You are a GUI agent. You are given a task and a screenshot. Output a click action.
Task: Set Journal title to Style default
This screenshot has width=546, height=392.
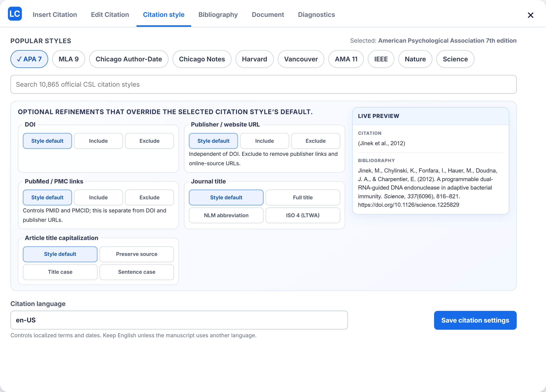coord(226,197)
